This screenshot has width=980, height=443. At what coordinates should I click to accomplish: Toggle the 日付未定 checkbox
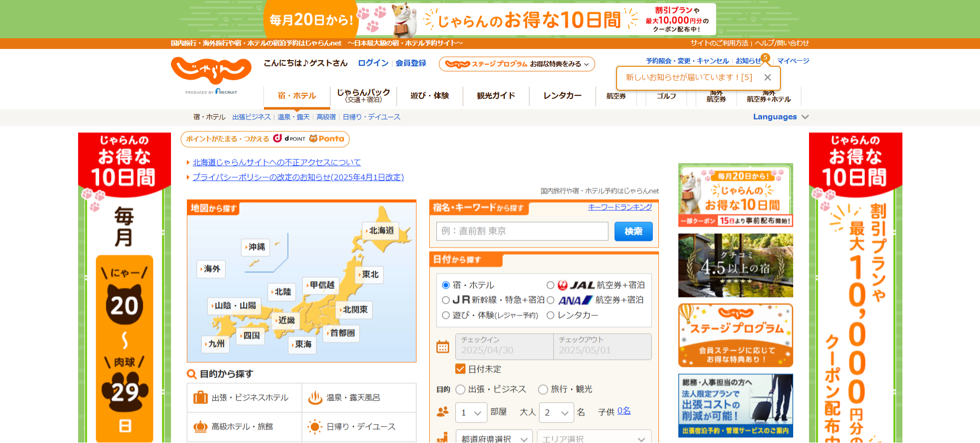pyautogui.click(x=460, y=369)
